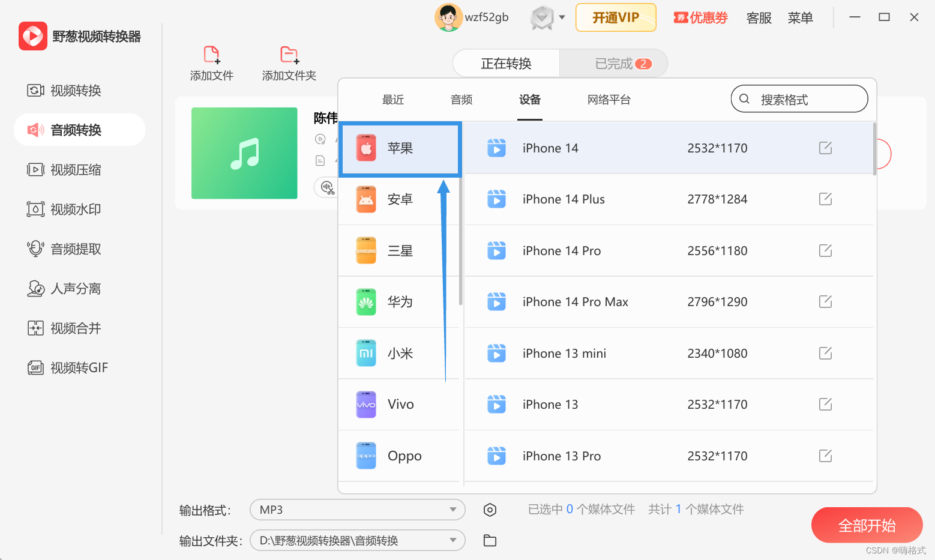Select 视频水印 in sidebar
The height and width of the screenshot is (560, 935).
[79, 209]
